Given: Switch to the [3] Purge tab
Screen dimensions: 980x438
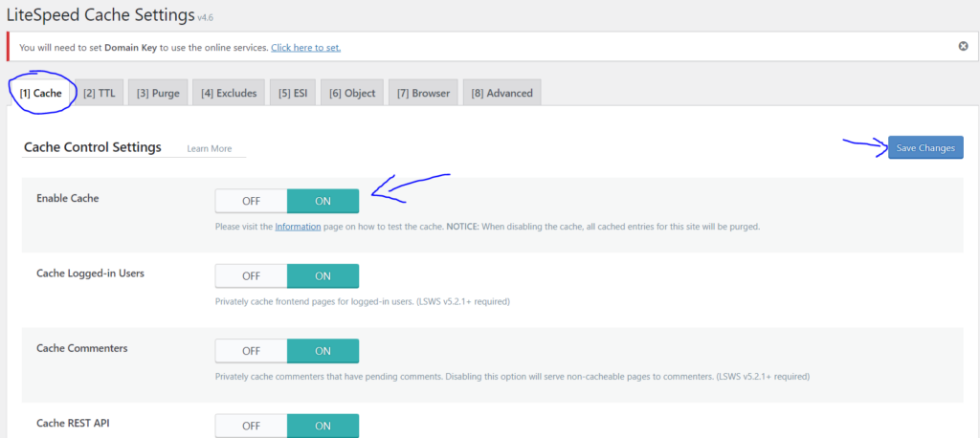Looking at the screenshot, I should pyautogui.click(x=158, y=93).
